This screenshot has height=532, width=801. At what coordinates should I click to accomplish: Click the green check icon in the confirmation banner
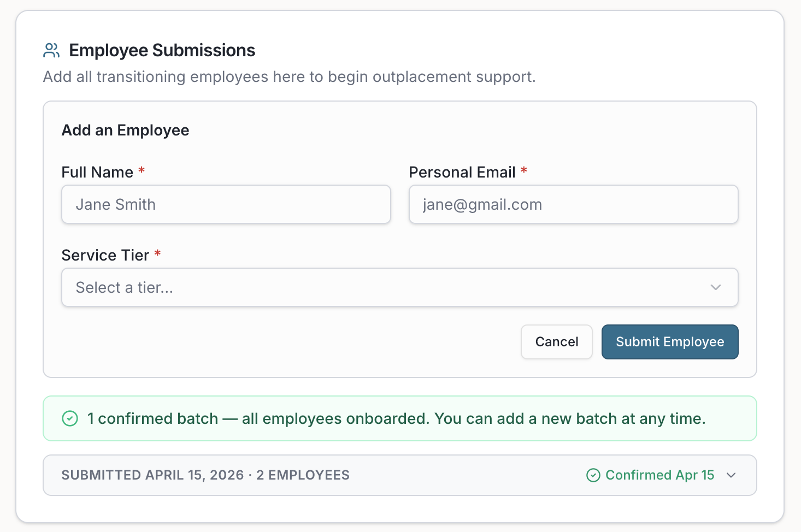[70, 418]
